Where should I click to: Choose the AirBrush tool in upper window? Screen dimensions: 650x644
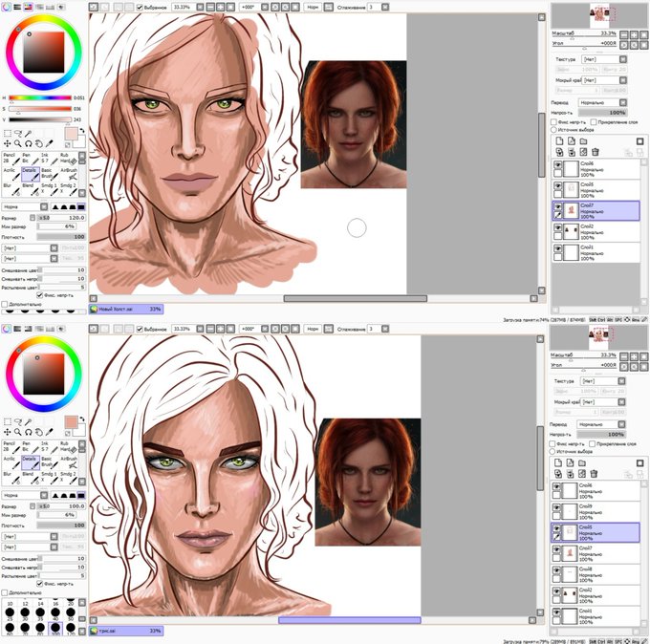(x=69, y=174)
